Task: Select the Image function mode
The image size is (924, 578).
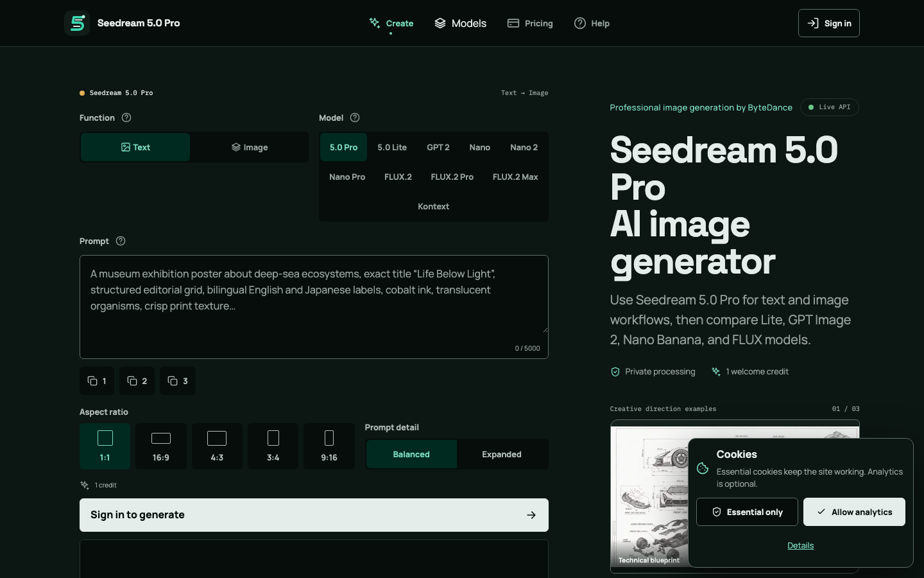Action: point(250,147)
